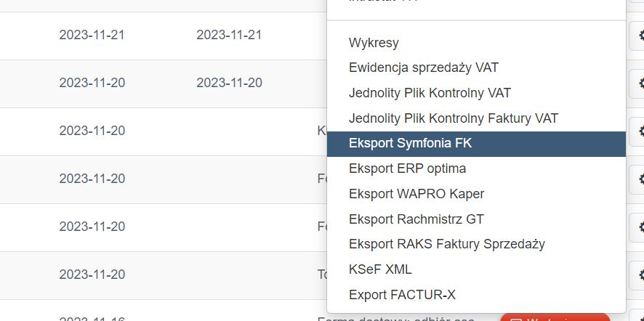Select Eksport WAPRO Kaper
This screenshot has height=321, width=644.
[x=416, y=194]
